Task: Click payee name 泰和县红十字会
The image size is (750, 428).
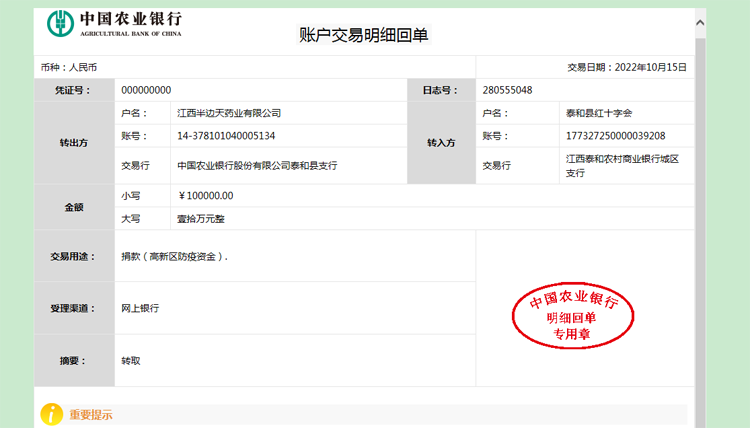Action: coord(599,113)
